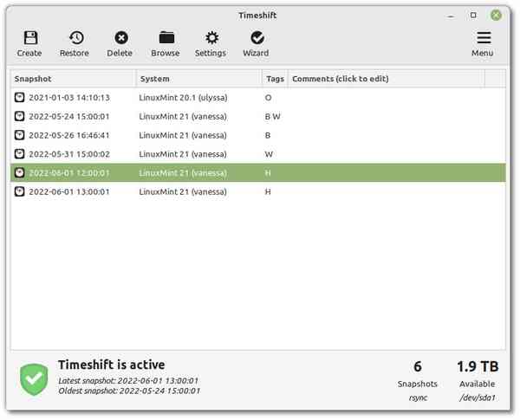Edit comment for 2022-05-26 16:46:41 snapshot

coord(387,135)
